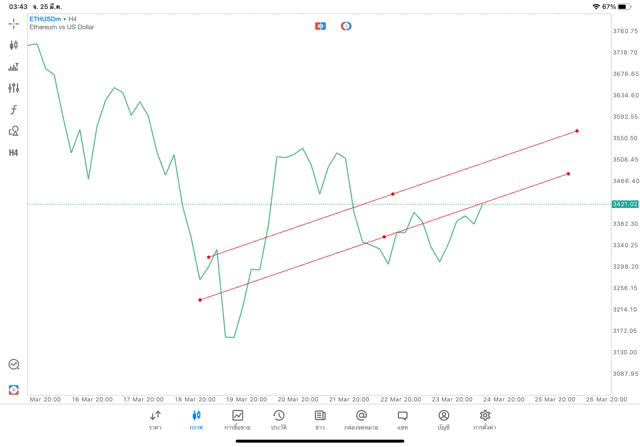Open the trade levels bar icon
This screenshot has width=640, height=447.
(14, 67)
